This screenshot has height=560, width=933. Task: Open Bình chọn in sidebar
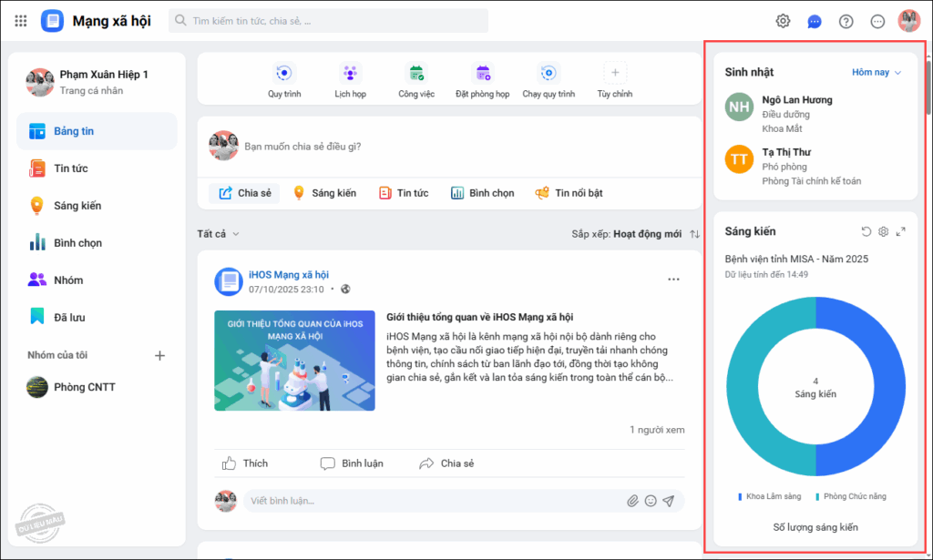[97, 242]
